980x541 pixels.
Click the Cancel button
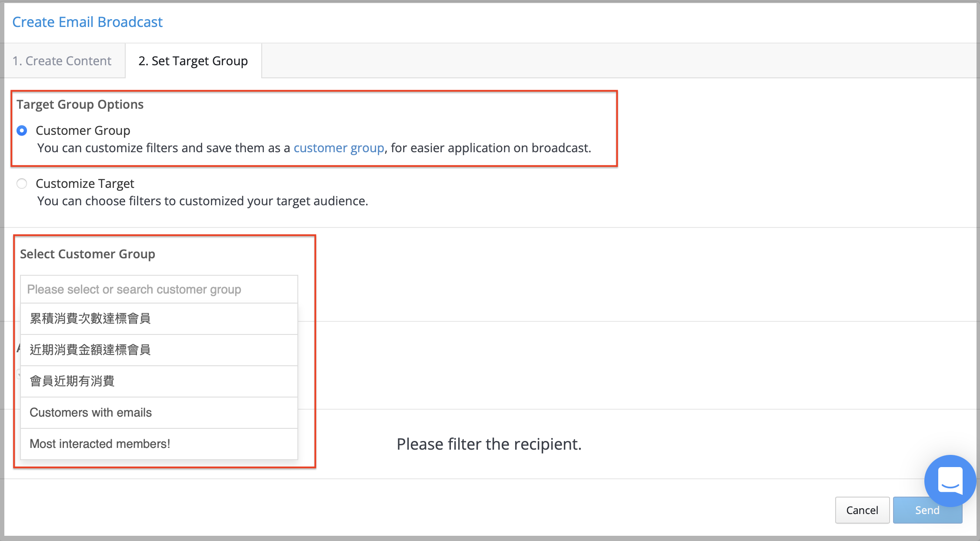tap(862, 510)
